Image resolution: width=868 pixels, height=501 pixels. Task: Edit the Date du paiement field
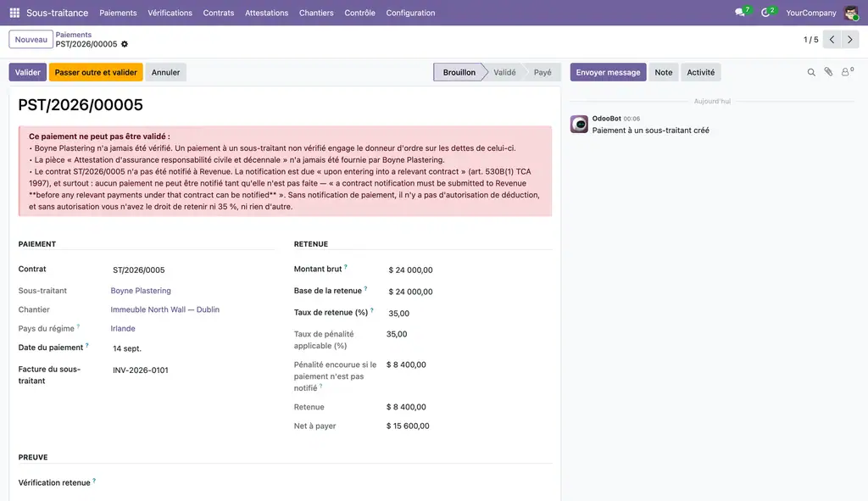click(x=192, y=348)
